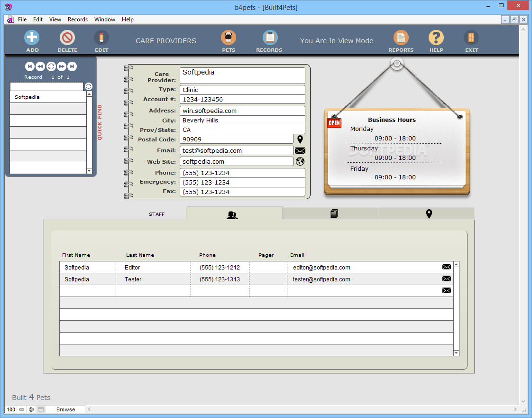The image size is (532, 418).
Task: Click staff last name Editor cell
Action: (x=153, y=267)
